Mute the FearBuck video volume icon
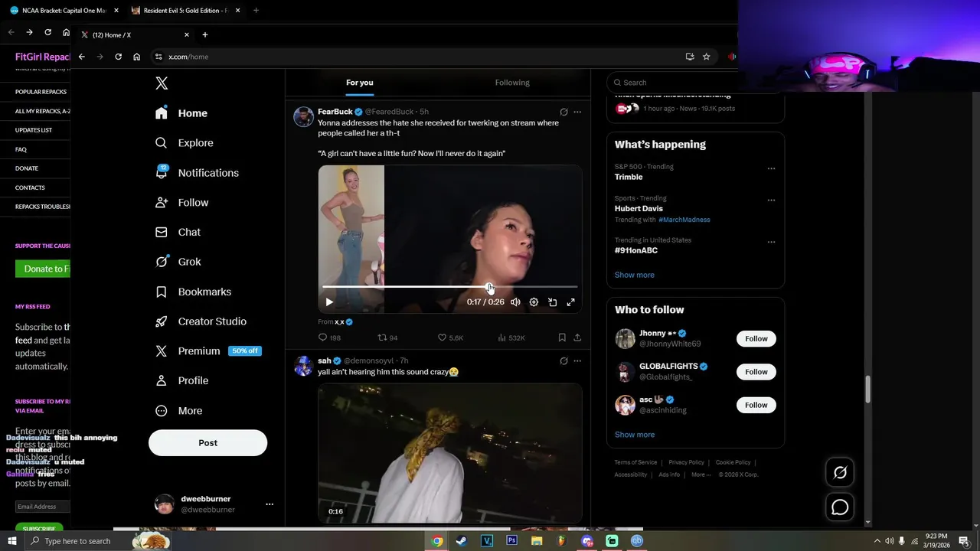Viewport: 980px width, 551px height. [x=515, y=302]
